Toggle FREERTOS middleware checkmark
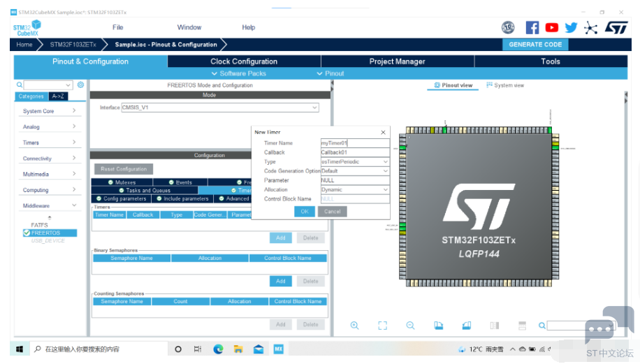Viewport: 640px width, 364px height. [x=27, y=233]
